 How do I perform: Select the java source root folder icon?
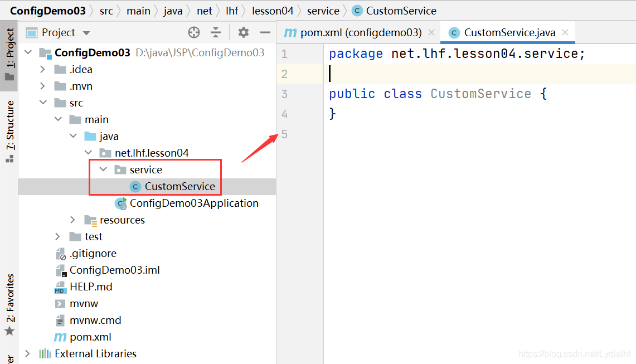[90, 136]
